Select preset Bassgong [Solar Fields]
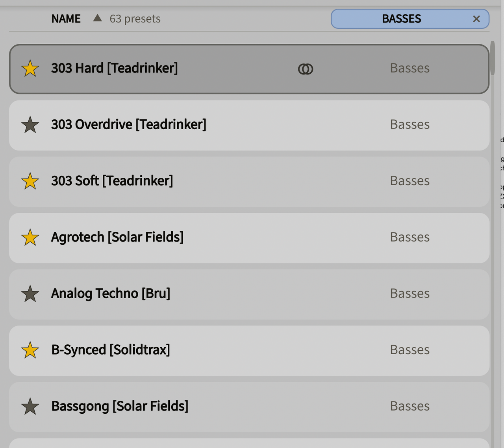This screenshot has height=448, width=504. tap(249, 407)
